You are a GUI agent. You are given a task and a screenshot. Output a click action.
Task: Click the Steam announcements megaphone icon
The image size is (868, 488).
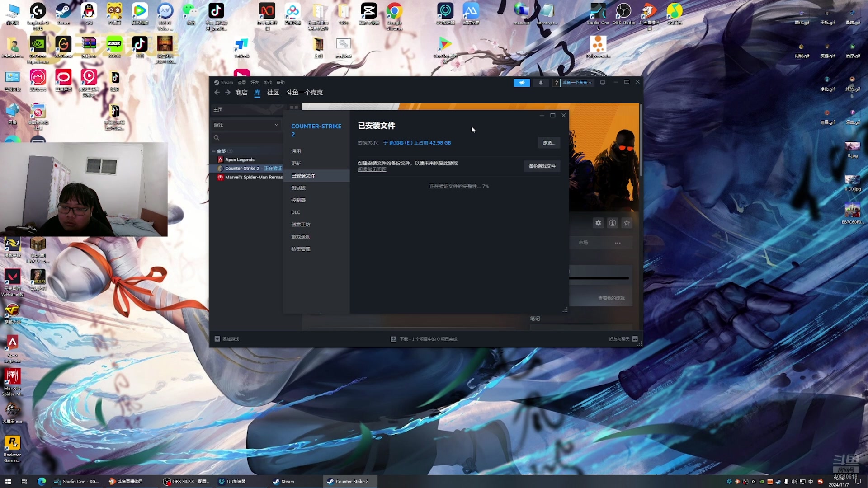(522, 83)
